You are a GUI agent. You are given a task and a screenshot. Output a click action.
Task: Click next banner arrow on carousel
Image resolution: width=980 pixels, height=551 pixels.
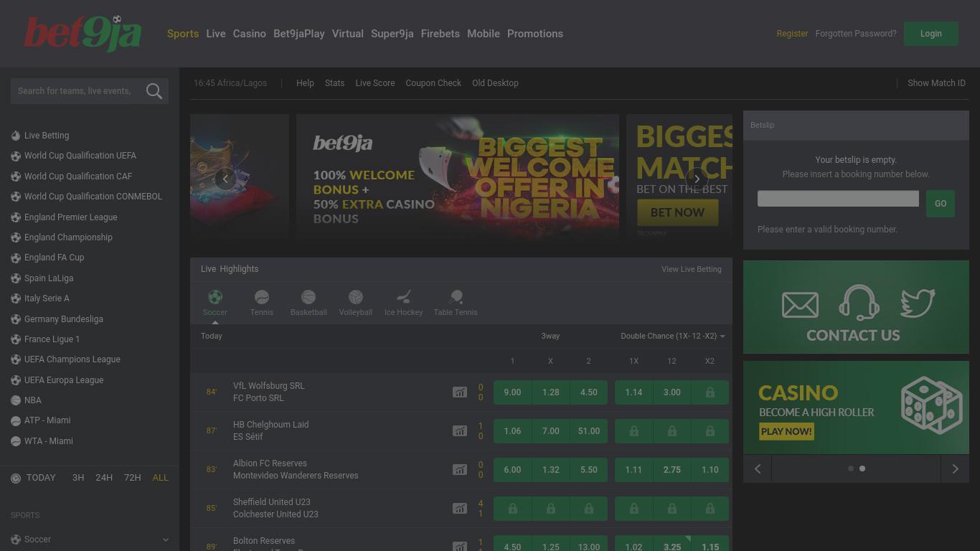697,179
